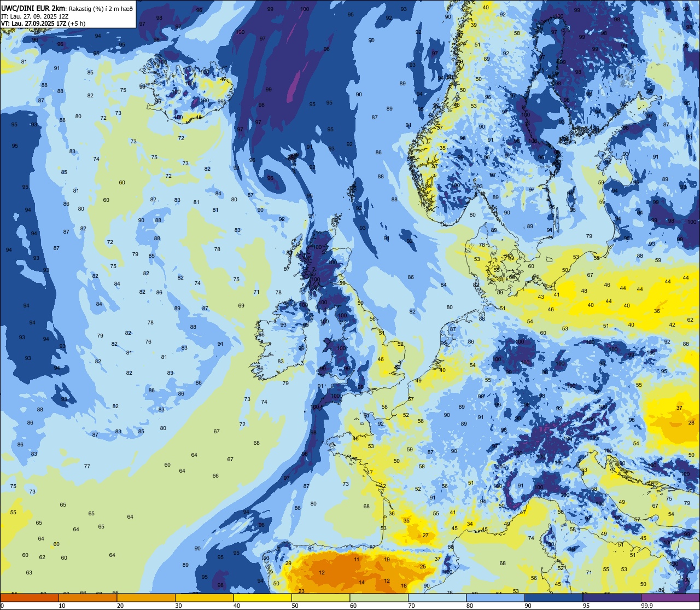Click the legend label "70"
The image size is (700, 610).
coord(411,606)
